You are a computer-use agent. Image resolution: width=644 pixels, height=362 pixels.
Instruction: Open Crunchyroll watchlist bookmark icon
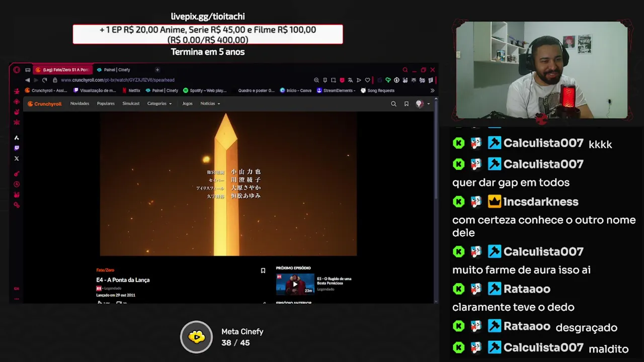407,104
